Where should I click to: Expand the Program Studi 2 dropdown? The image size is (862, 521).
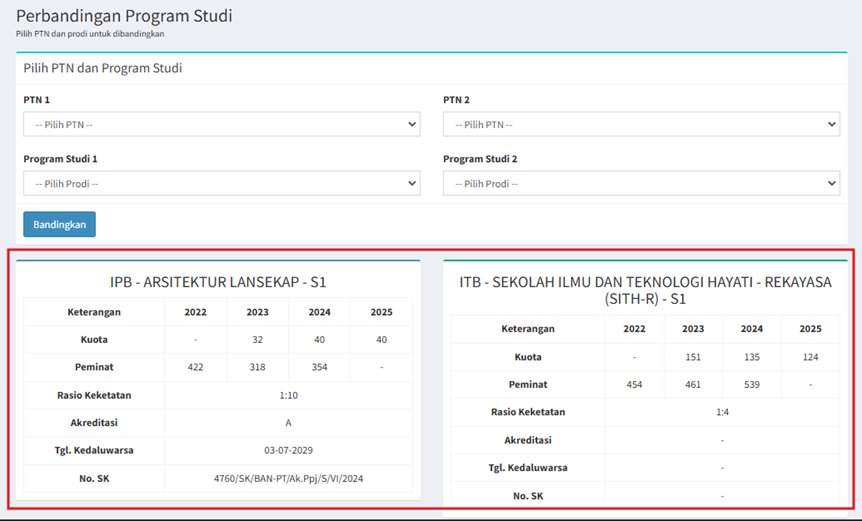(641, 183)
